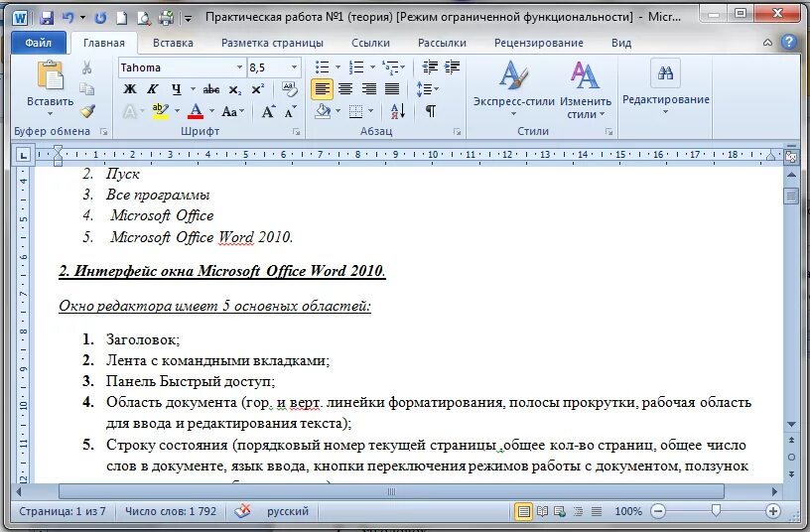Screen dimensions: 810x532
Task: Open the Tahoma font name dropdown
Action: pos(239,67)
